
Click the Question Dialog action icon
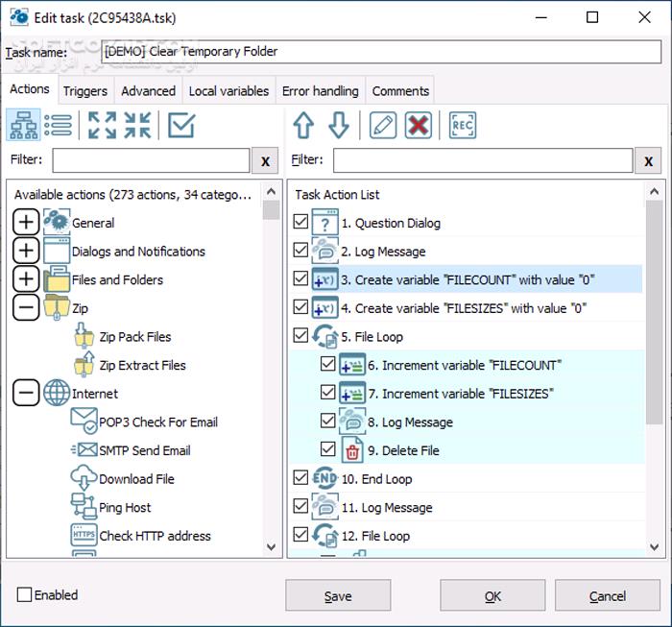click(x=324, y=222)
